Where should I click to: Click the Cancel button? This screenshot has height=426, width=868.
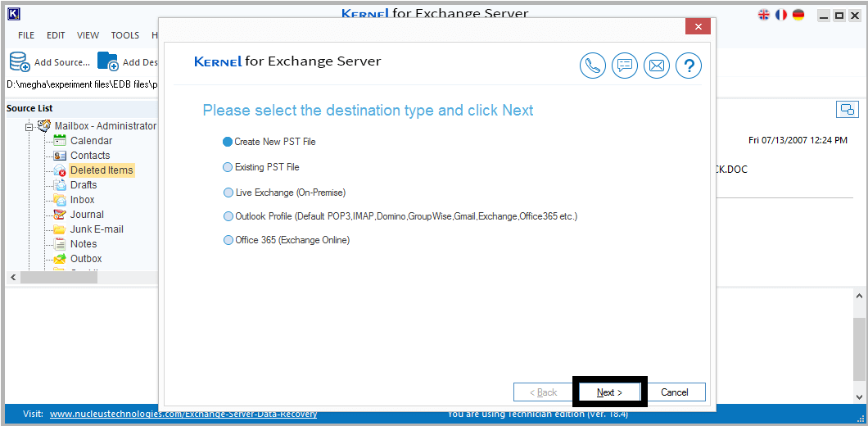click(x=674, y=392)
